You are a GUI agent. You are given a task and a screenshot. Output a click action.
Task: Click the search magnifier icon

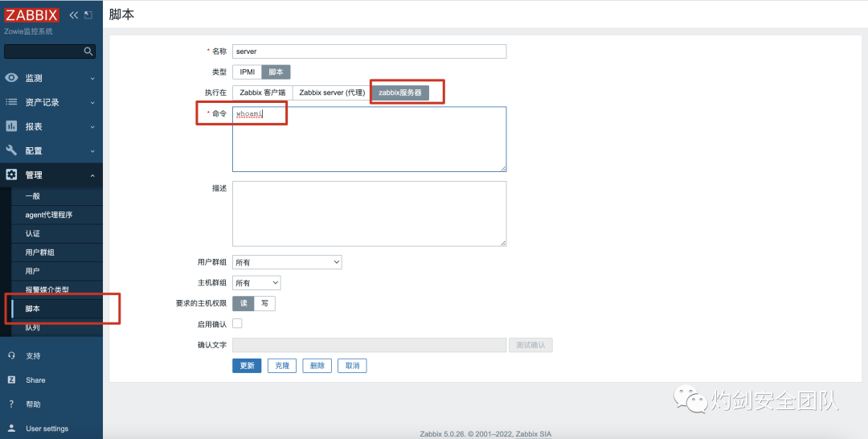coord(88,51)
